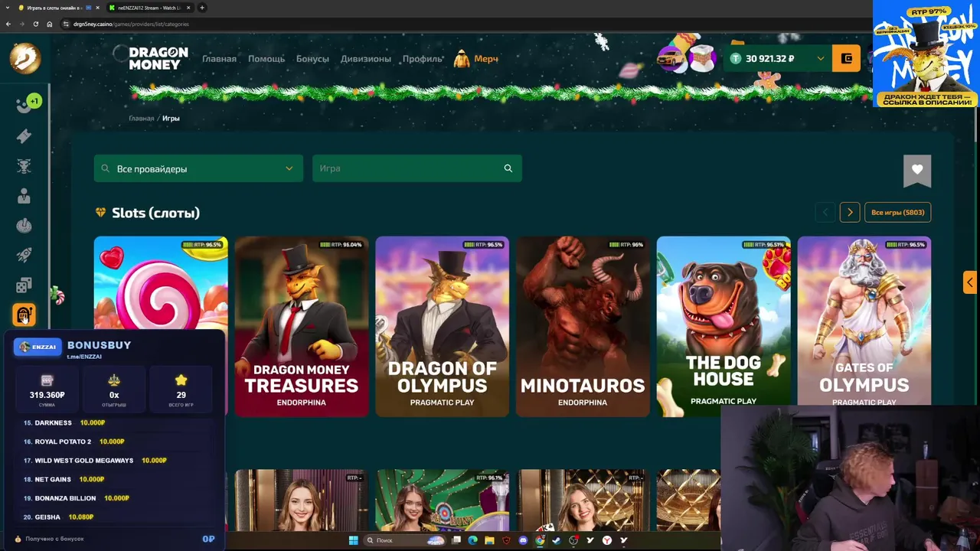Click WILD WEST GOLD MEGAWAYS row
Screen dimensions: 980x551
115,461
